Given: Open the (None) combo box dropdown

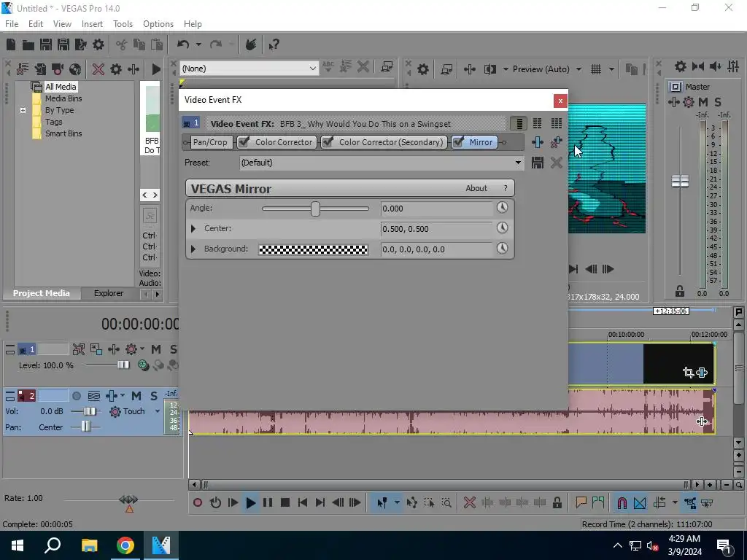Looking at the screenshot, I should tap(312, 69).
